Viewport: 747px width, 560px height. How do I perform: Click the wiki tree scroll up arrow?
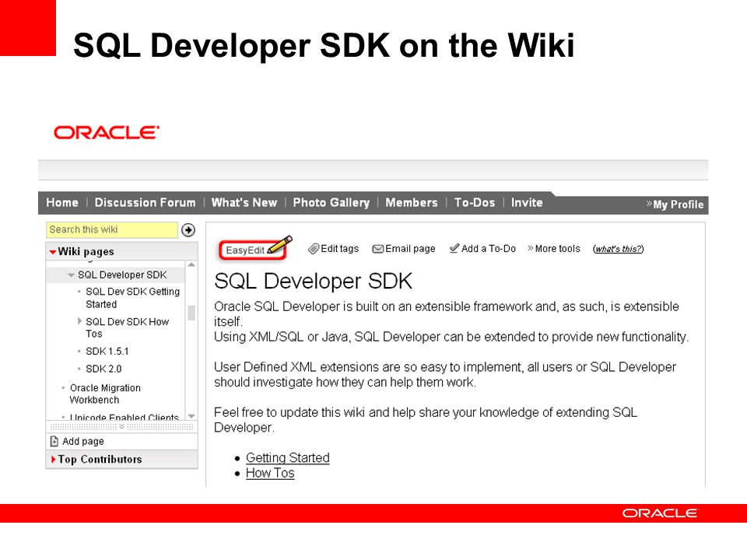[x=191, y=264]
